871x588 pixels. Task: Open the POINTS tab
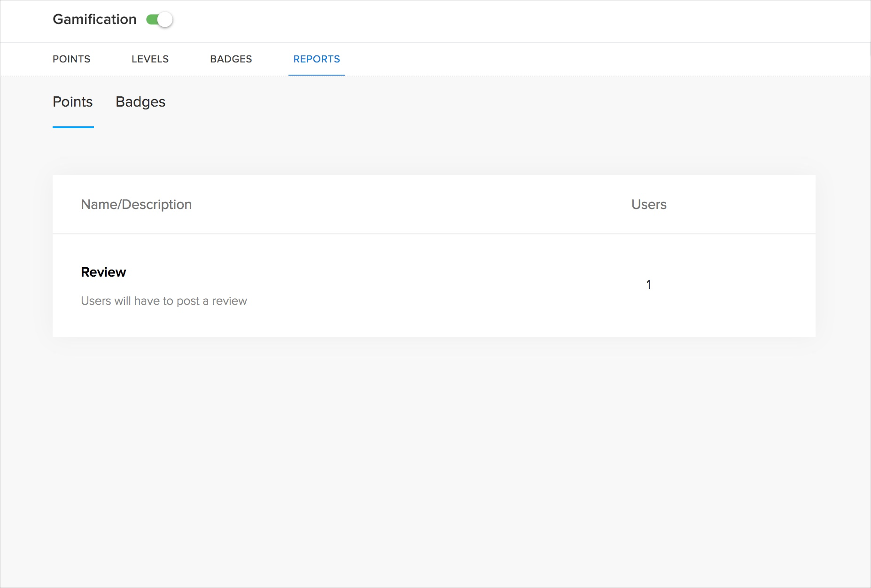point(71,59)
